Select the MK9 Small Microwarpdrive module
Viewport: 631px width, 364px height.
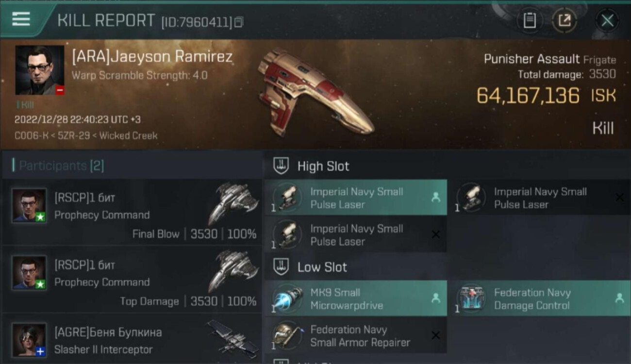(x=356, y=299)
